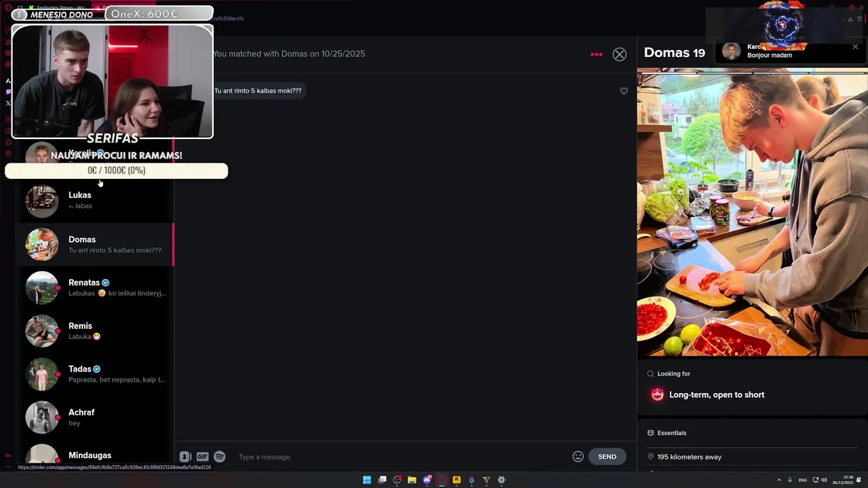Click 'Long-term, open to short' relationship goal
Viewport: 868px width, 488px height.
pos(716,394)
